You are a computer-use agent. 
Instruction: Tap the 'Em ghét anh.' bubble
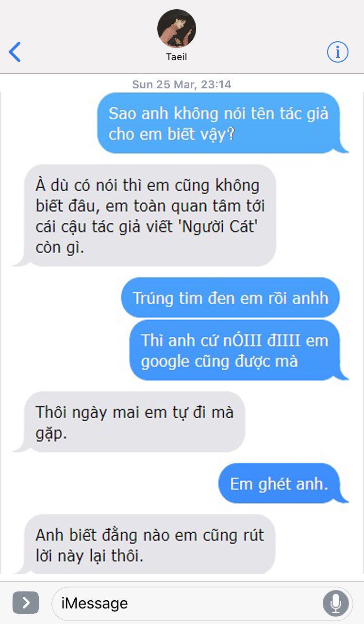click(283, 484)
